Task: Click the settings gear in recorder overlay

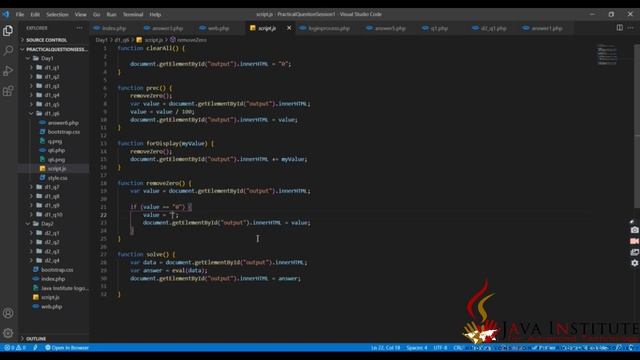Action: tap(634, 263)
